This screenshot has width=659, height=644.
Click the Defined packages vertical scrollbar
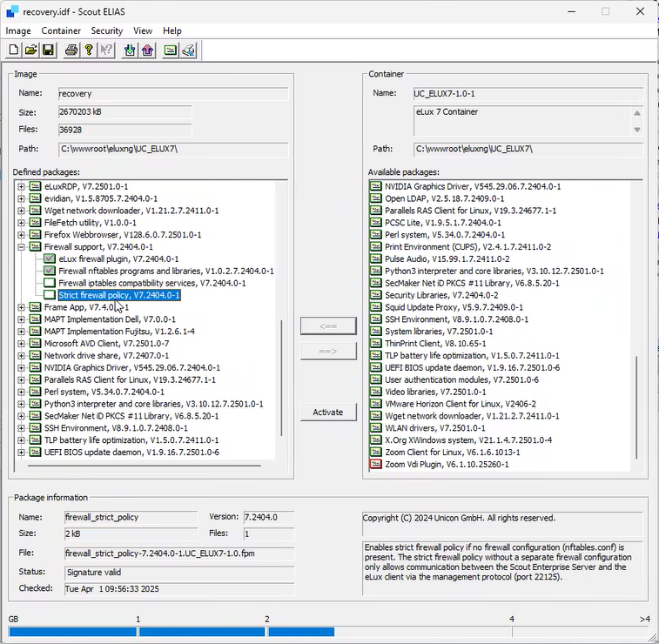pyautogui.click(x=281, y=378)
